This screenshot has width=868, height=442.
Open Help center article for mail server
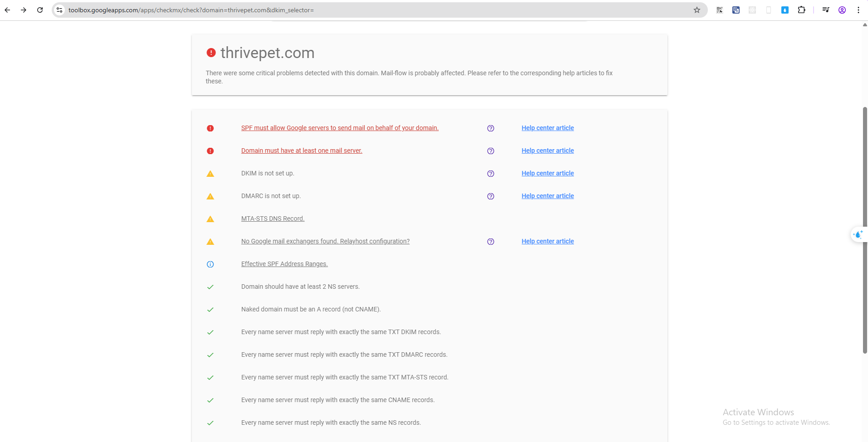point(548,151)
